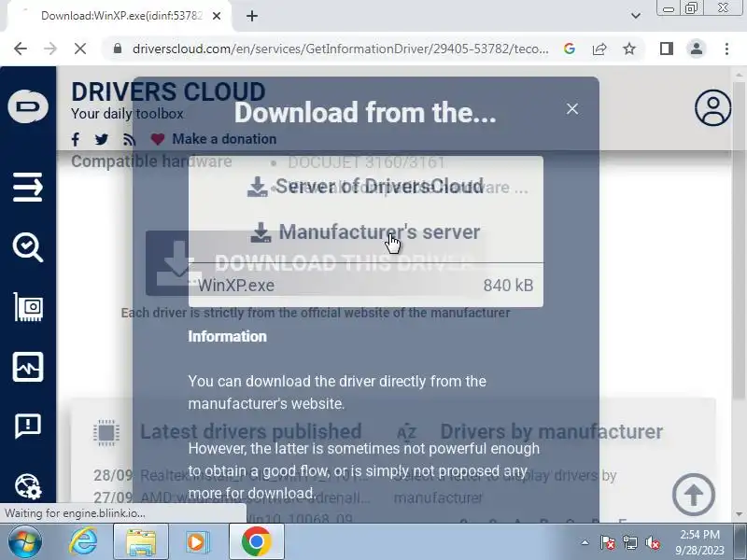Click the network tray icon
747x560 pixels.
click(629, 542)
